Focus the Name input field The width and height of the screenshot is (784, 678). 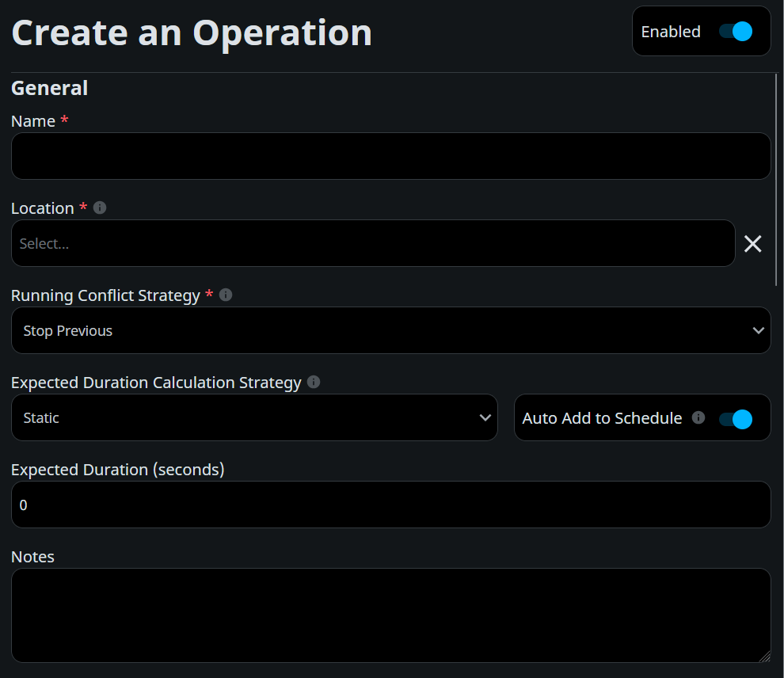pyautogui.click(x=391, y=156)
